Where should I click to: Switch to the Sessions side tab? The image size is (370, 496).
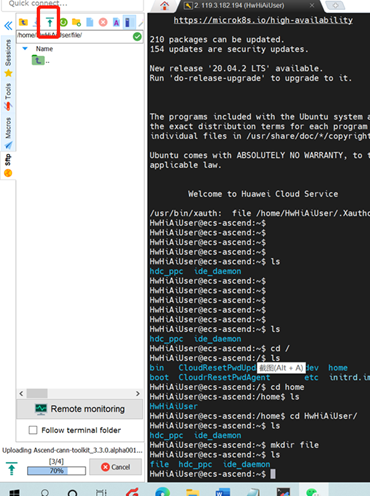[x=8, y=57]
